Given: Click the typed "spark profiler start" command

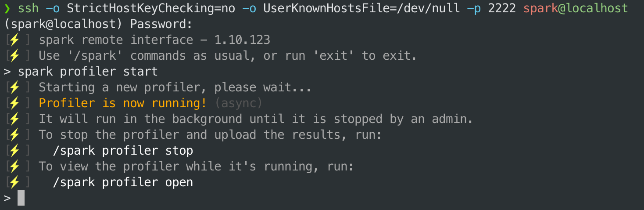Looking at the screenshot, I should [x=88, y=72].
